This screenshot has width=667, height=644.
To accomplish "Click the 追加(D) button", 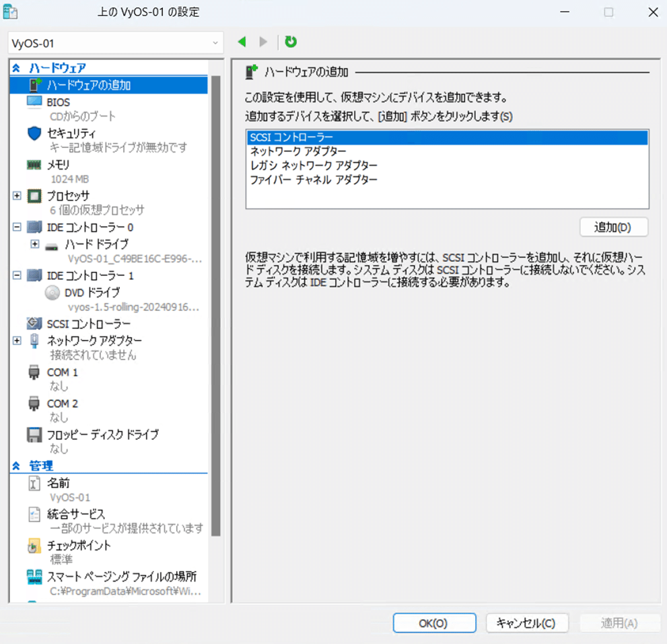I will [614, 227].
